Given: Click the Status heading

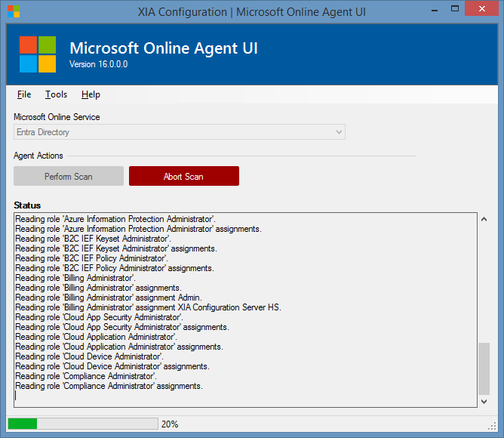Looking at the screenshot, I should click(x=27, y=205).
